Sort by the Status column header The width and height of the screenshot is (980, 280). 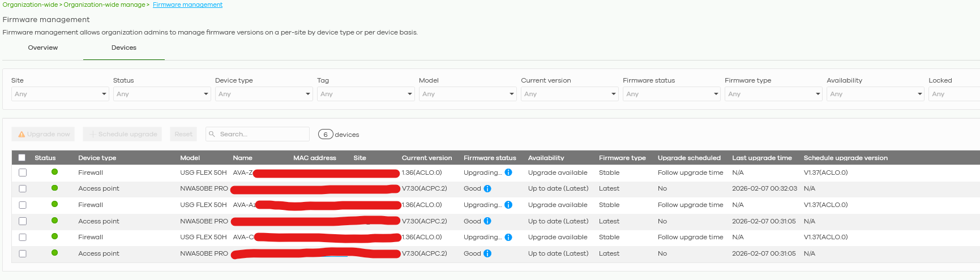45,158
